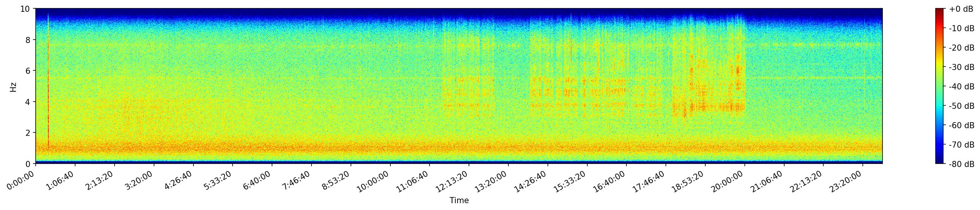Image resolution: width=980 pixels, height=210 pixels.
Task: Select the -80 dB colorbar label
Action: 961,164
